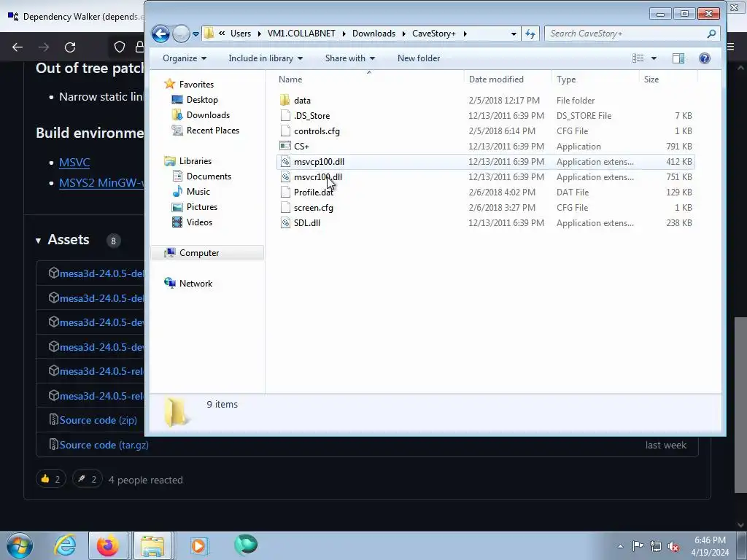Go back using Explorer's Back arrow
This screenshot has height=560, width=747.
pyautogui.click(x=160, y=34)
